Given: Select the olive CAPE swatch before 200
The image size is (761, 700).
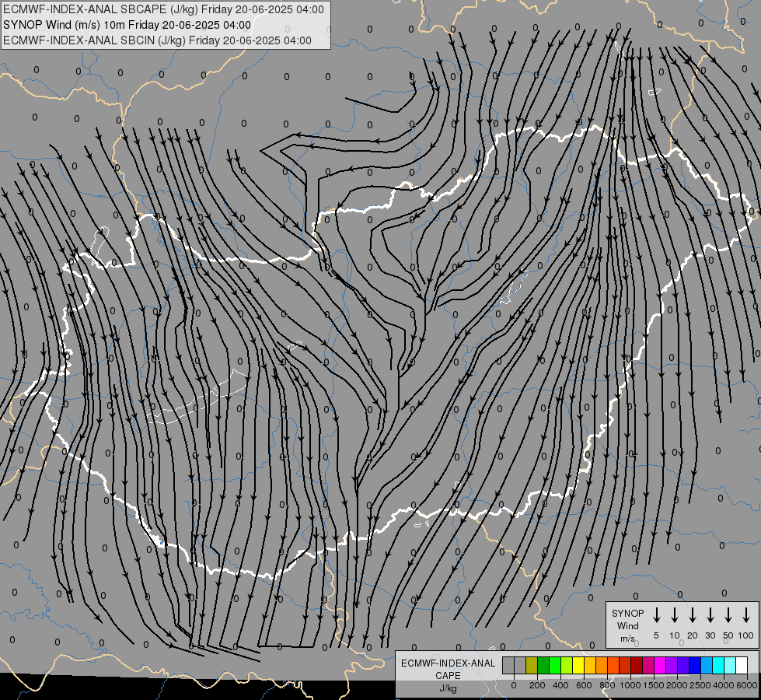Looking at the screenshot, I should pos(532,665).
